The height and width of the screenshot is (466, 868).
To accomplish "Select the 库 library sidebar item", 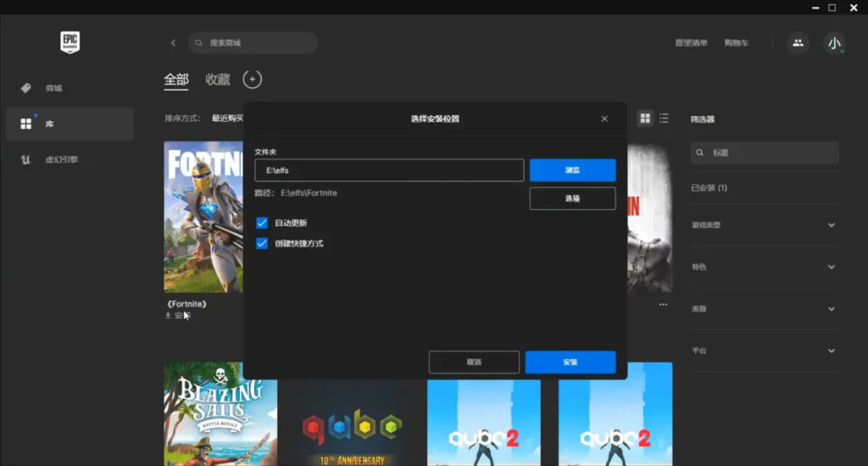I will coord(70,124).
